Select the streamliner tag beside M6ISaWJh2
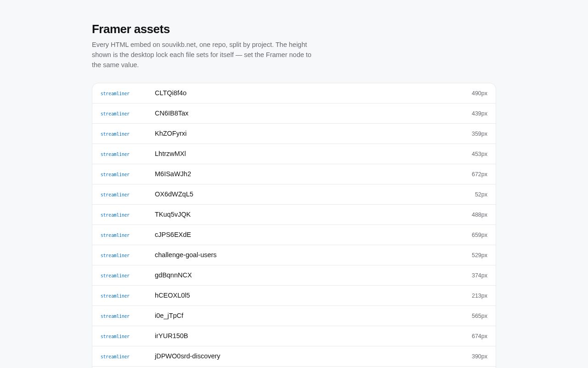This screenshot has height=368, width=588. (x=115, y=174)
